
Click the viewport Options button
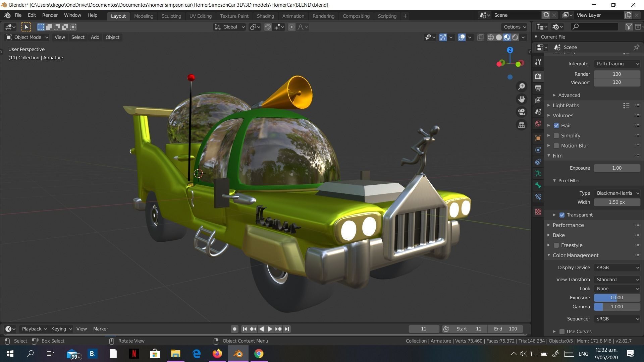[515, 27]
